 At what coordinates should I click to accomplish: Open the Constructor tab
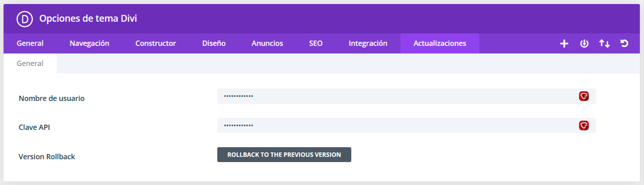156,43
